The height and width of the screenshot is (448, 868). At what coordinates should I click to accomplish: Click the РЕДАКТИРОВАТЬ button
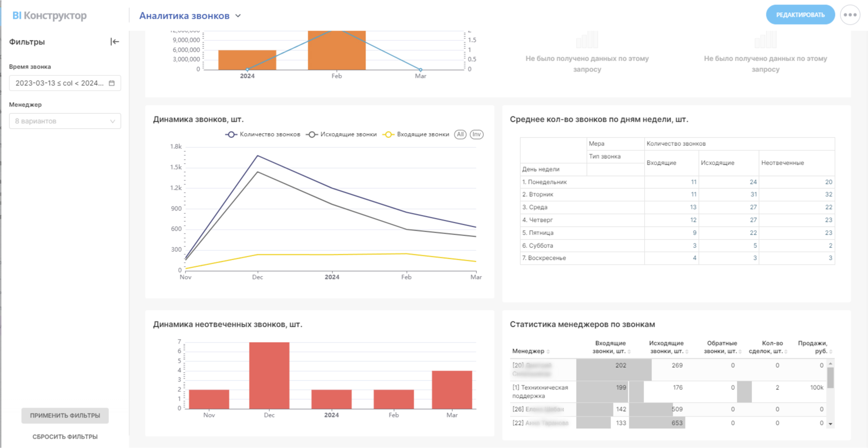click(x=800, y=15)
